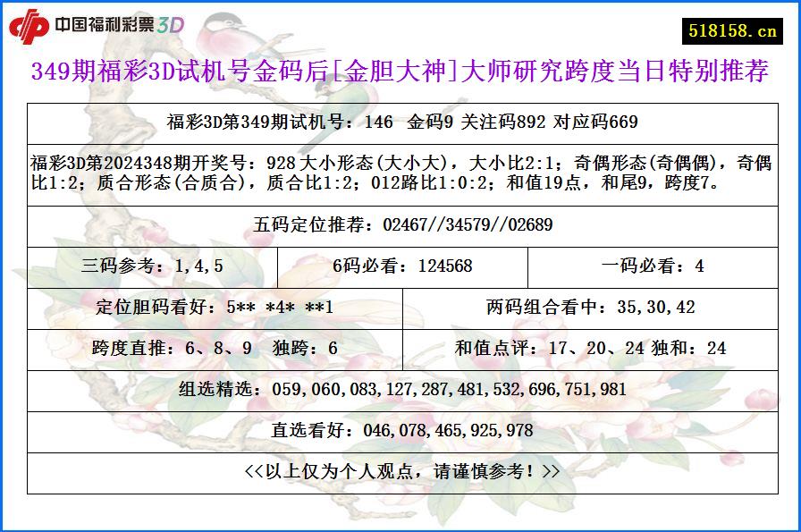801x532 pixels.
Task: Select the 五码定位推荐 row
Action: [400, 225]
